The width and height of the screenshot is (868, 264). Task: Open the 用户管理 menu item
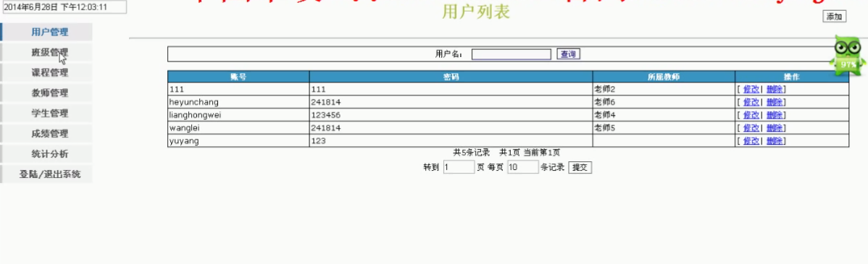point(46,32)
